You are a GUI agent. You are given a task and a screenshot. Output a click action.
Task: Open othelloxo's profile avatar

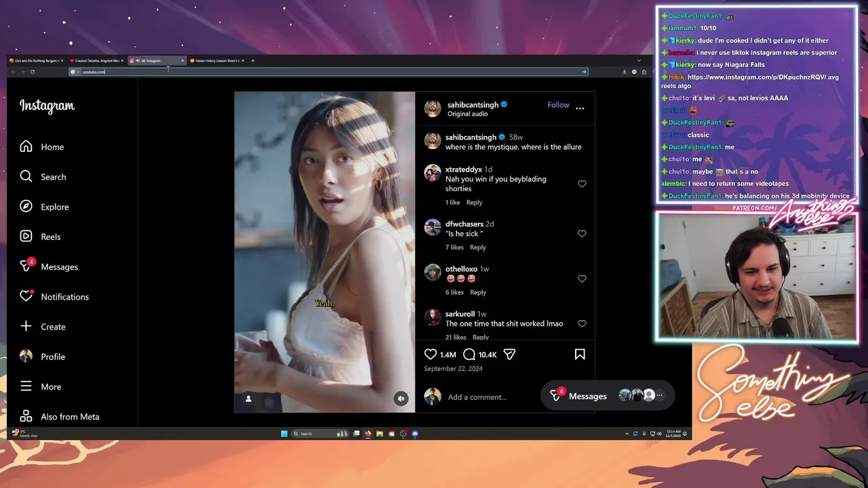coord(433,272)
